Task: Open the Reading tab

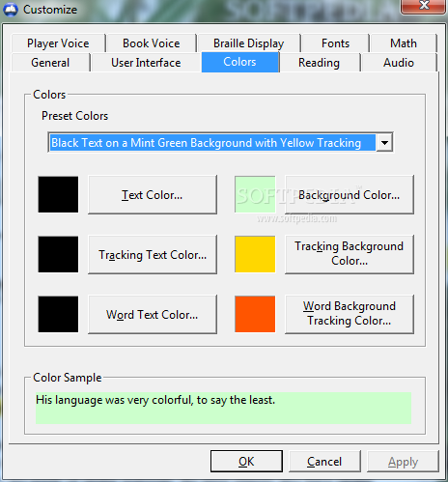Action: click(x=319, y=63)
